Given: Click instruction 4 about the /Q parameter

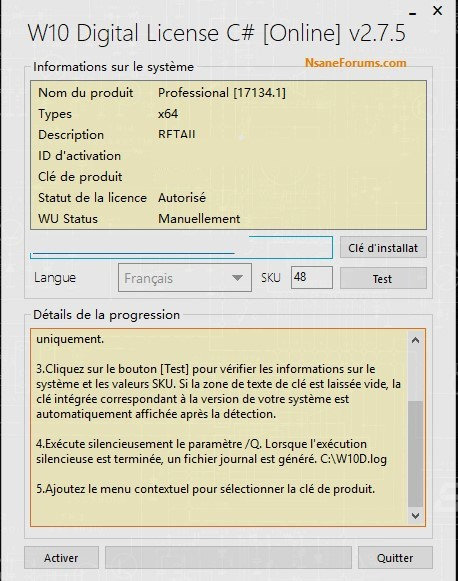Looking at the screenshot, I should click(212, 451).
